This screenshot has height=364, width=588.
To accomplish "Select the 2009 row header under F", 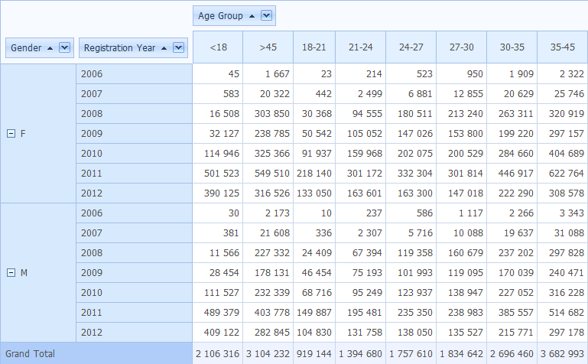I will 135,134.
